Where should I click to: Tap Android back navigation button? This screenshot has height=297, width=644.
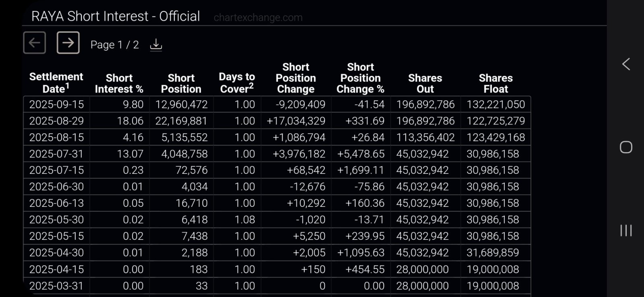point(626,64)
